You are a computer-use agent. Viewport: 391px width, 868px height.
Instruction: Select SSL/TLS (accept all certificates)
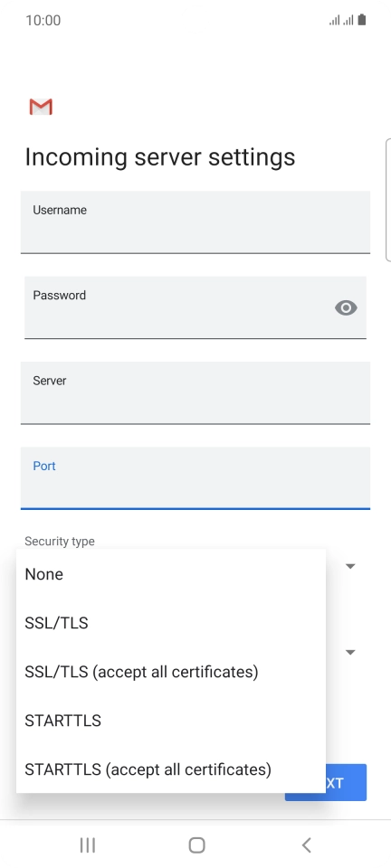pos(171,672)
